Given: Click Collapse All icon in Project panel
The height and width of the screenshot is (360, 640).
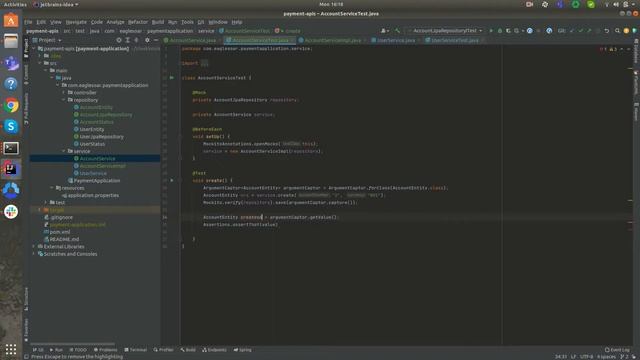Looking at the screenshot, I should [136, 40].
